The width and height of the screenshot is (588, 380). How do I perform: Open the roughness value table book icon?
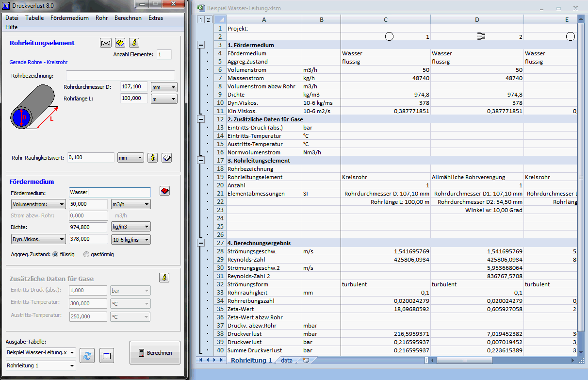pos(166,158)
